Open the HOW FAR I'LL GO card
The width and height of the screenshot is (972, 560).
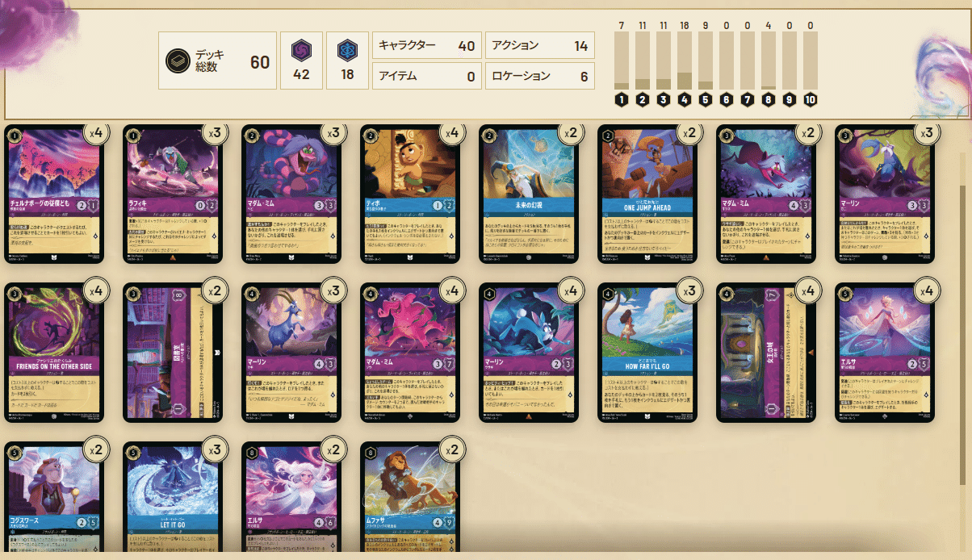pos(648,353)
